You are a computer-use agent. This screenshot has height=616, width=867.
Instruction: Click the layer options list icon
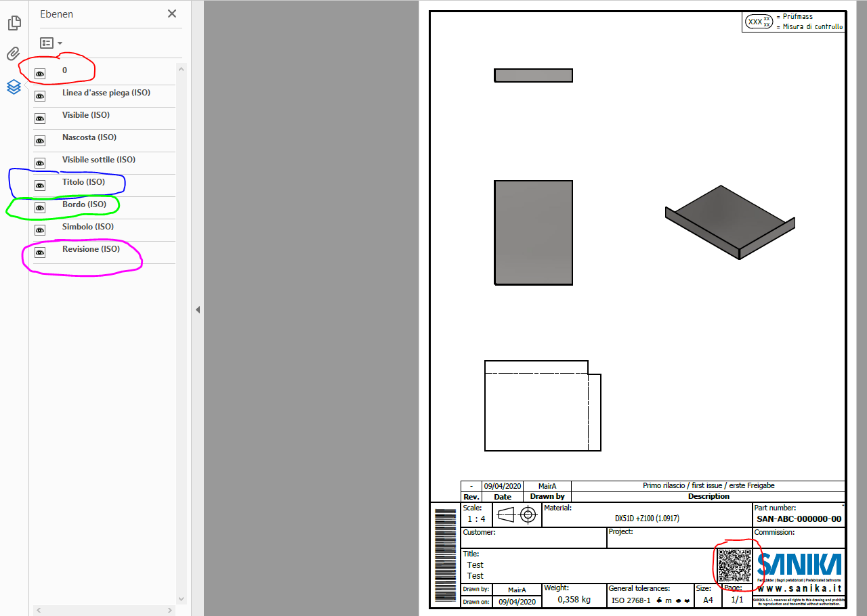point(46,43)
